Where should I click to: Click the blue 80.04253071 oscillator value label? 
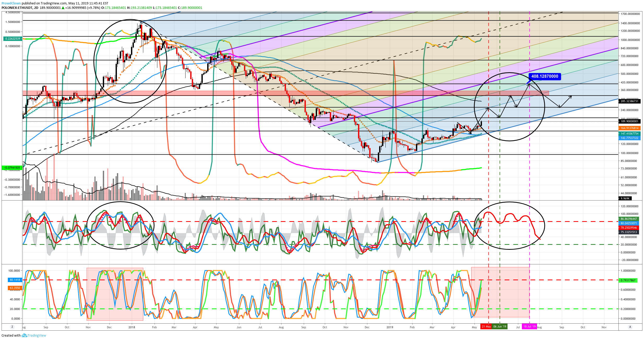pyautogui.click(x=629, y=223)
